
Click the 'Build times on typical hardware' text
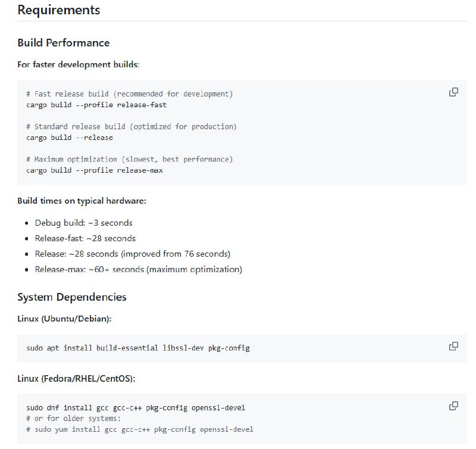(82, 201)
